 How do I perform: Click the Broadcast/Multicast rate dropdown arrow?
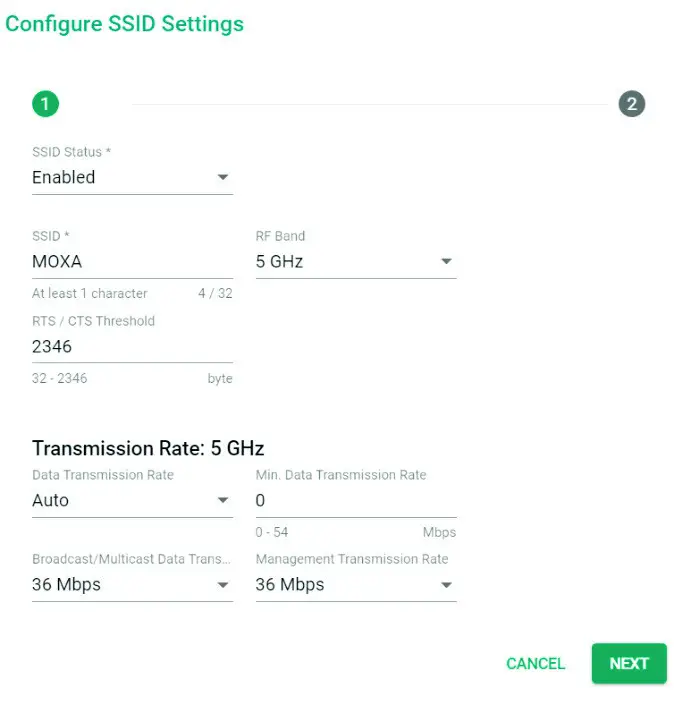pyautogui.click(x=223, y=585)
